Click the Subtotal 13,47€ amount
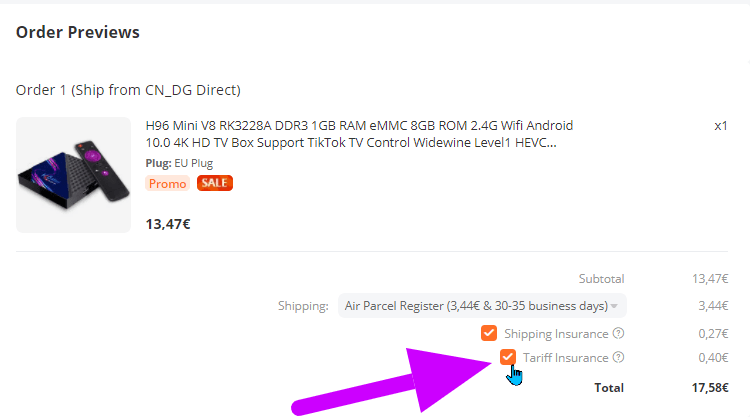Viewport: 750px width, 417px height. (x=710, y=278)
